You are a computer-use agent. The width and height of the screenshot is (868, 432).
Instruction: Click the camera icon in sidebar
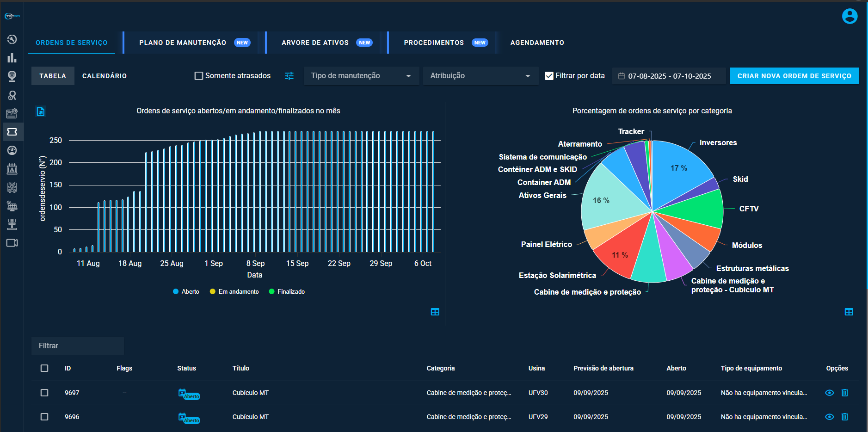(12, 243)
